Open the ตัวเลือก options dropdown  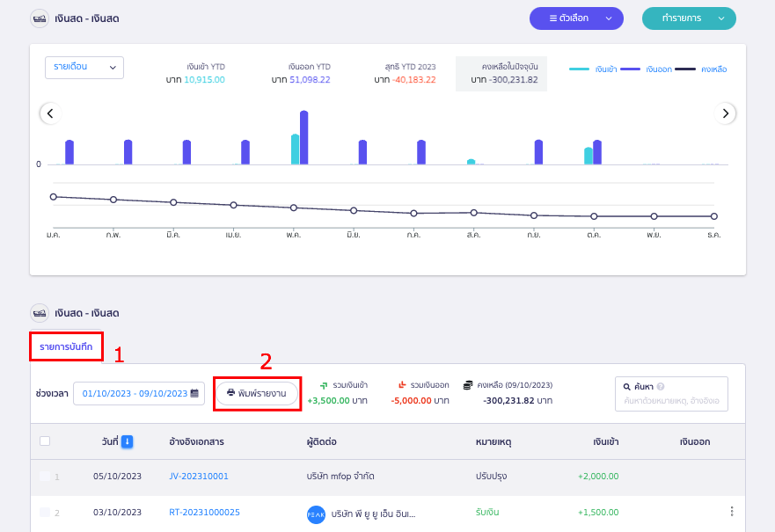(576, 18)
